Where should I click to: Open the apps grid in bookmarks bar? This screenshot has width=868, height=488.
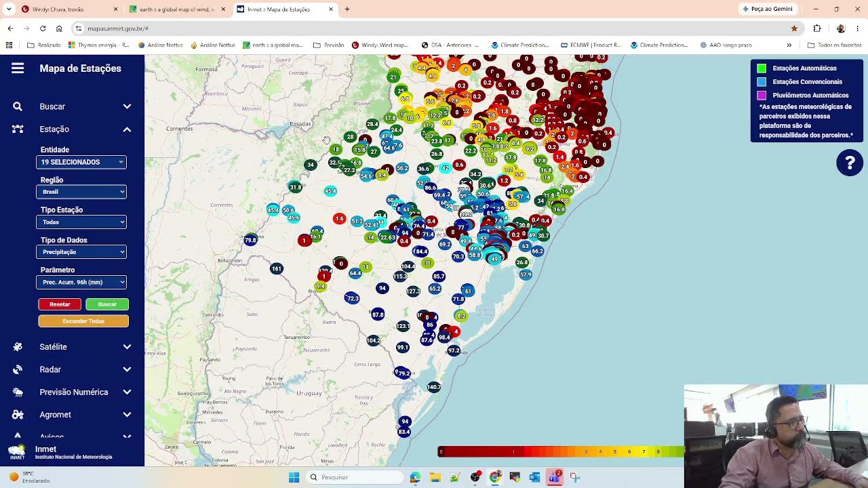9,45
